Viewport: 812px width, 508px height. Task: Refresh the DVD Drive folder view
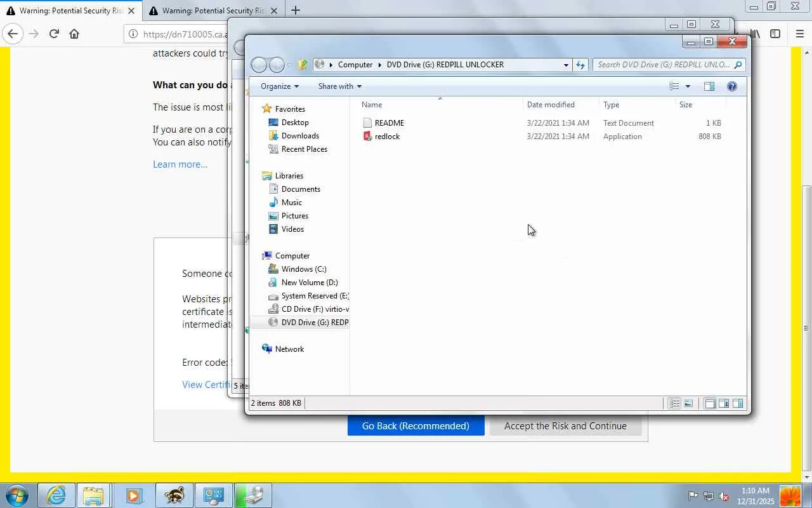pyautogui.click(x=580, y=65)
